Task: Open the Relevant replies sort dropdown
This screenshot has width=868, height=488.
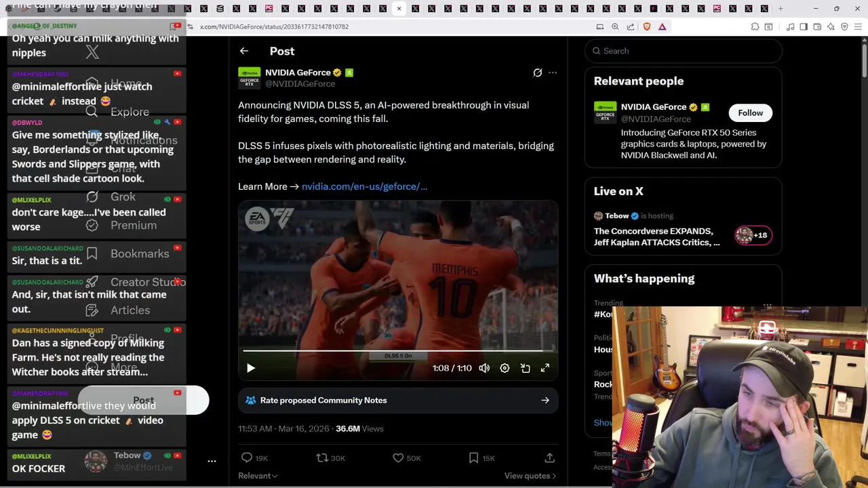Action: click(x=258, y=476)
